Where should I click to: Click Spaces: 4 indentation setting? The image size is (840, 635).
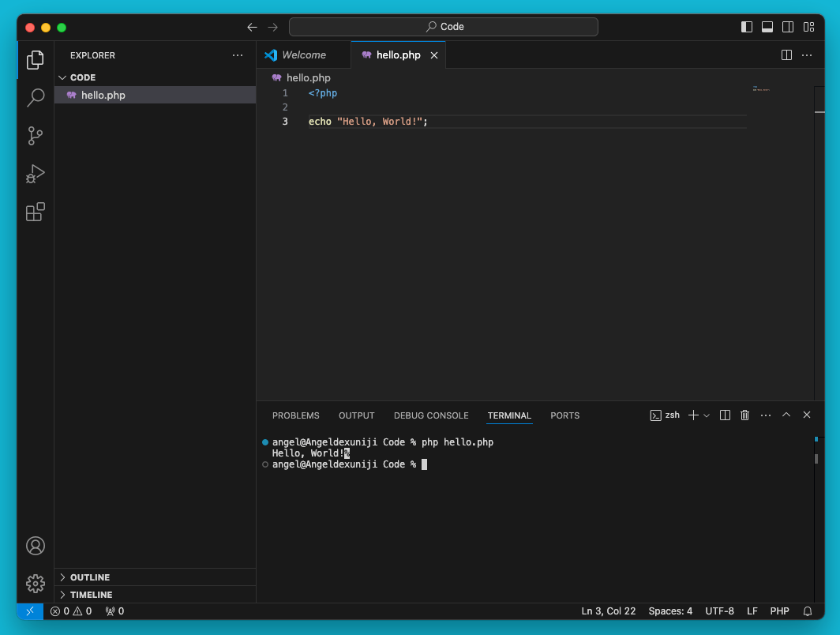(670, 611)
